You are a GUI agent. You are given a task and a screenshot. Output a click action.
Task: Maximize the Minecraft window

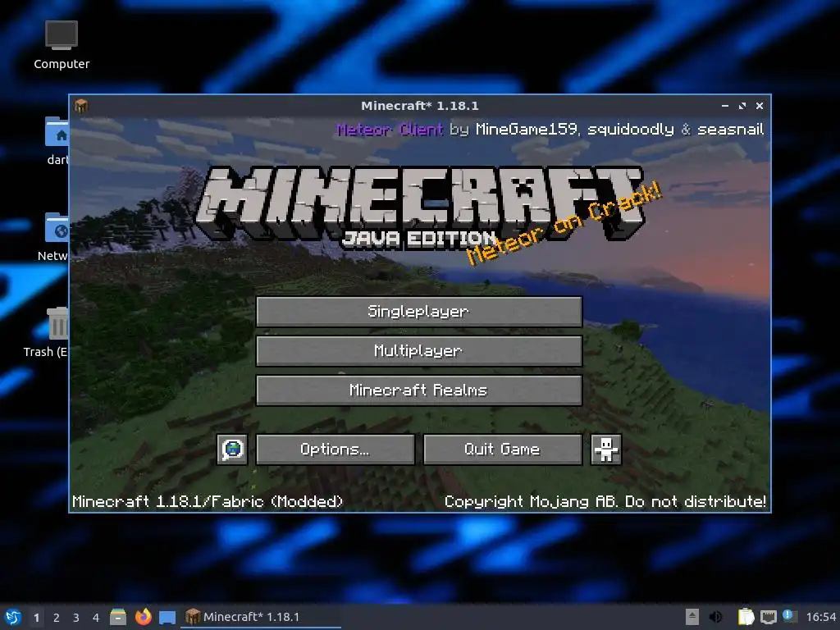tap(742, 106)
